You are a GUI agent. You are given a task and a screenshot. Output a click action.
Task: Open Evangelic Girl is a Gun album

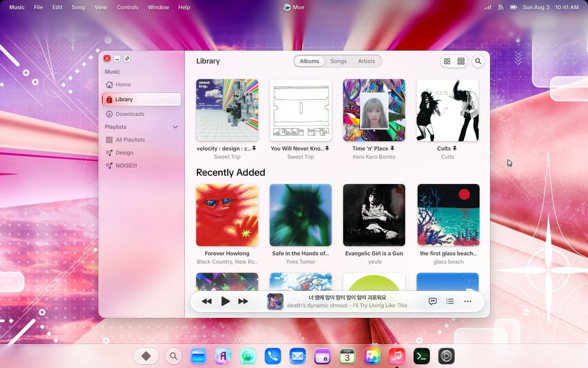click(374, 215)
